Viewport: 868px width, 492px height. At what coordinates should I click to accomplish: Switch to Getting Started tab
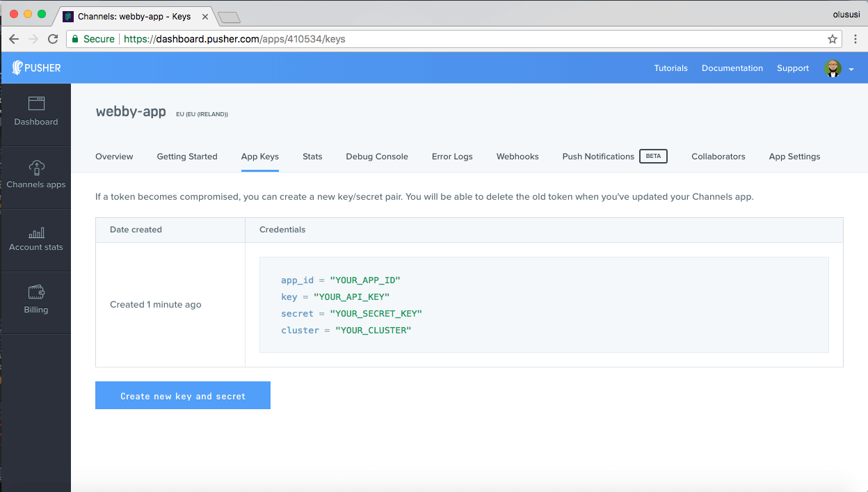click(x=187, y=157)
